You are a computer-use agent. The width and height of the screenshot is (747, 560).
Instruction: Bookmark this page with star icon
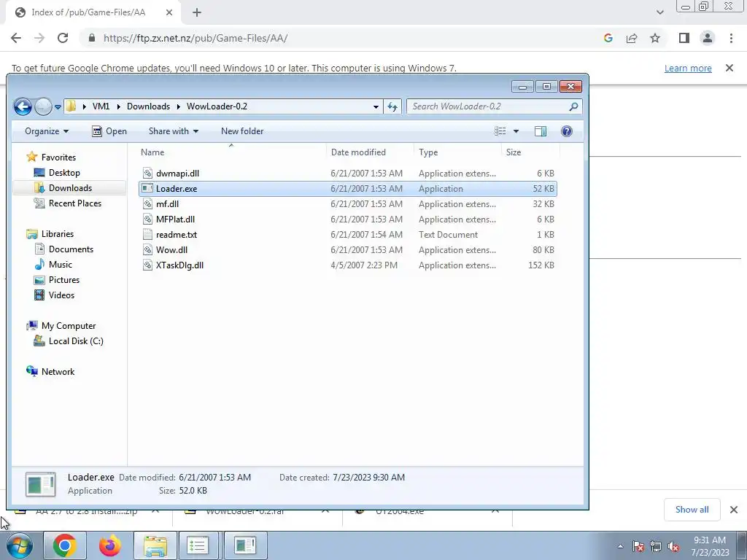click(655, 38)
